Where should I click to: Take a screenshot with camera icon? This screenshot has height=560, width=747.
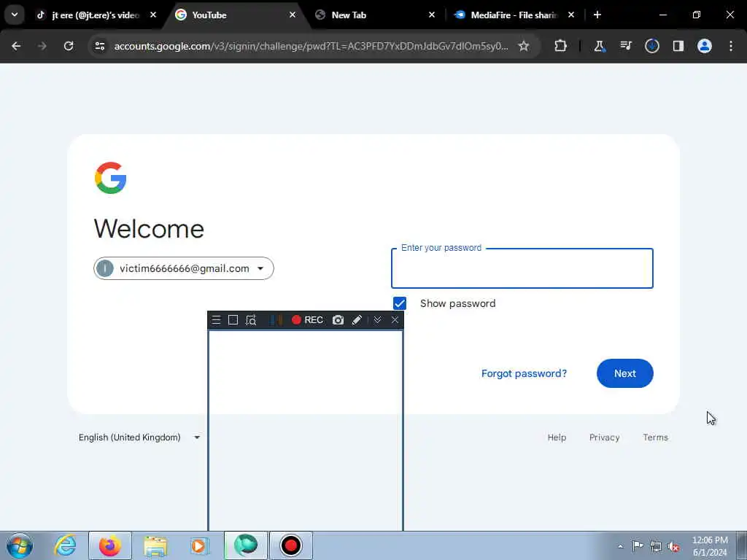click(338, 320)
